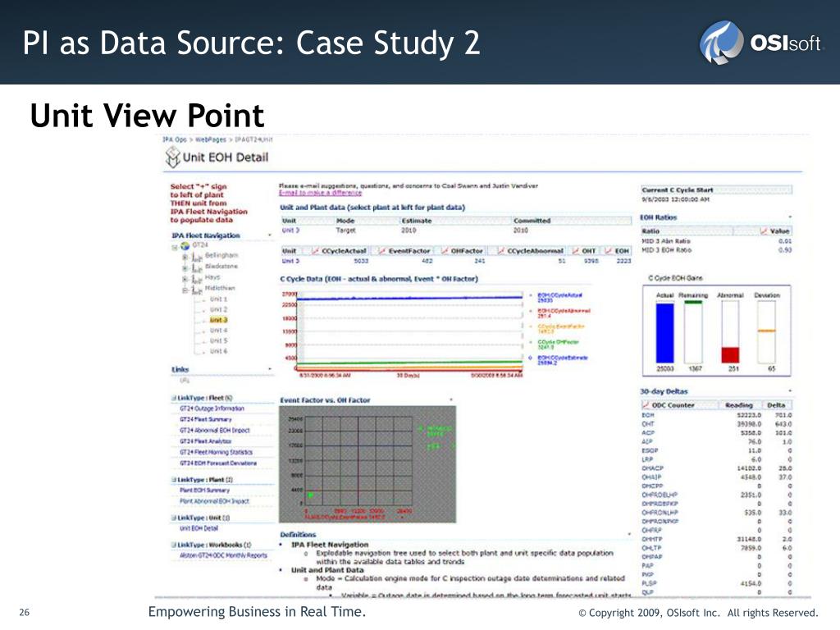
Task: Open the GT24 Fleet Morning Statistics link
Action: click(x=216, y=452)
